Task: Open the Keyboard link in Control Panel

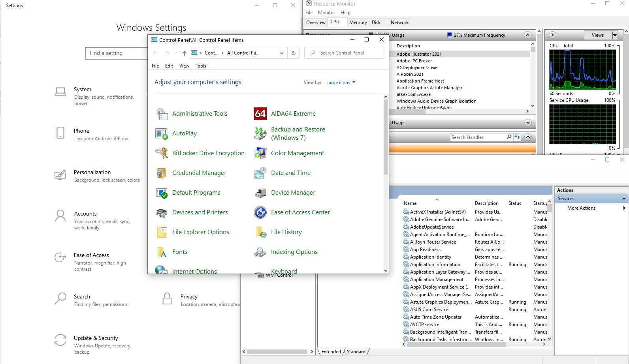Action: point(284,272)
